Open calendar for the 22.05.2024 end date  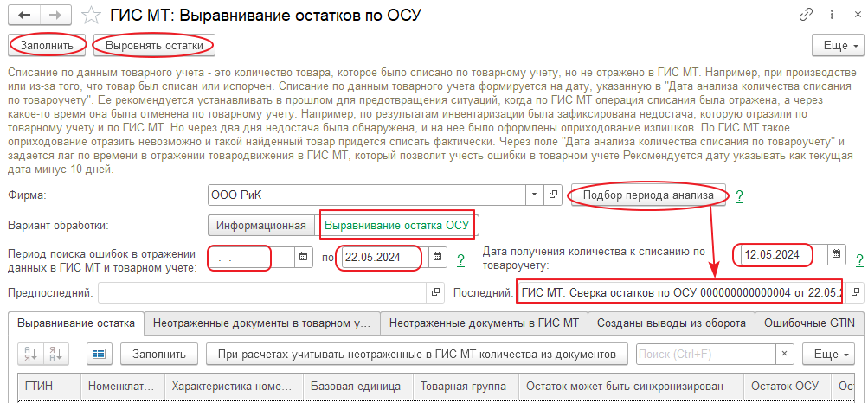(x=438, y=257)
